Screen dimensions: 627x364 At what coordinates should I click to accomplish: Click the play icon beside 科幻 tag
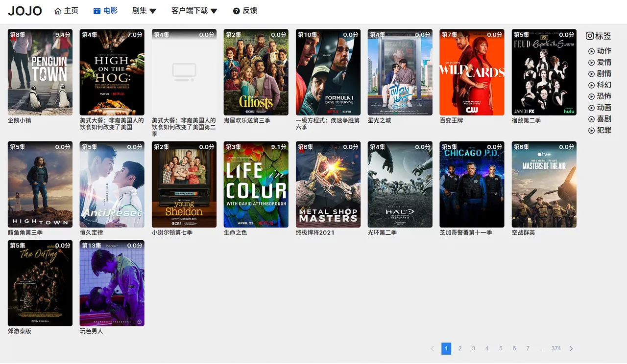591,85
